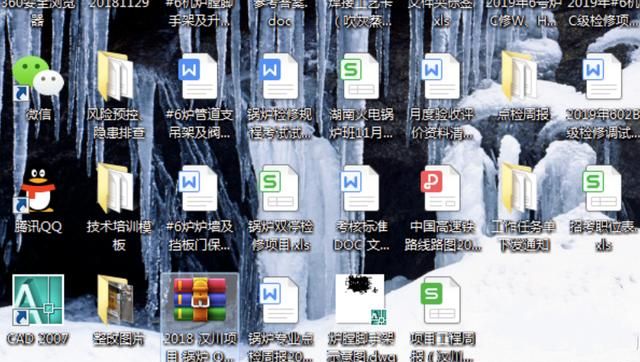Select the 风险预控、隐患排查 folder

[x=116, y=77]
